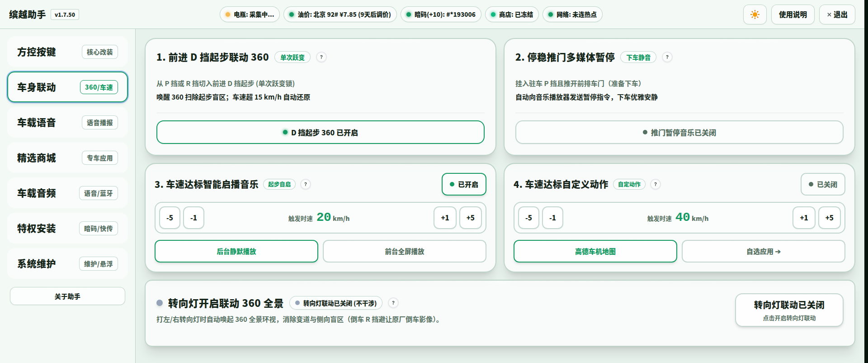Click help icon beside 车速达标智能启播音乐

pyautogui.click(x=306, y=184)
